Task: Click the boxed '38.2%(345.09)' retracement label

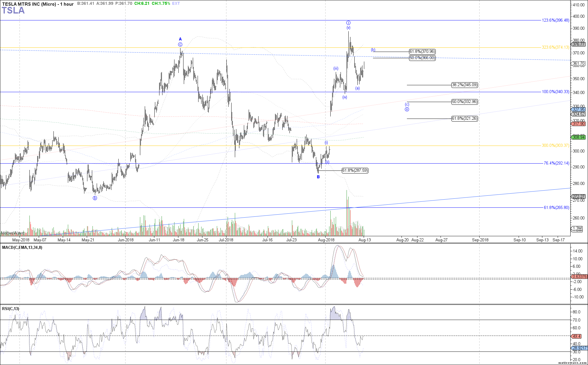Action: (465, 85)
